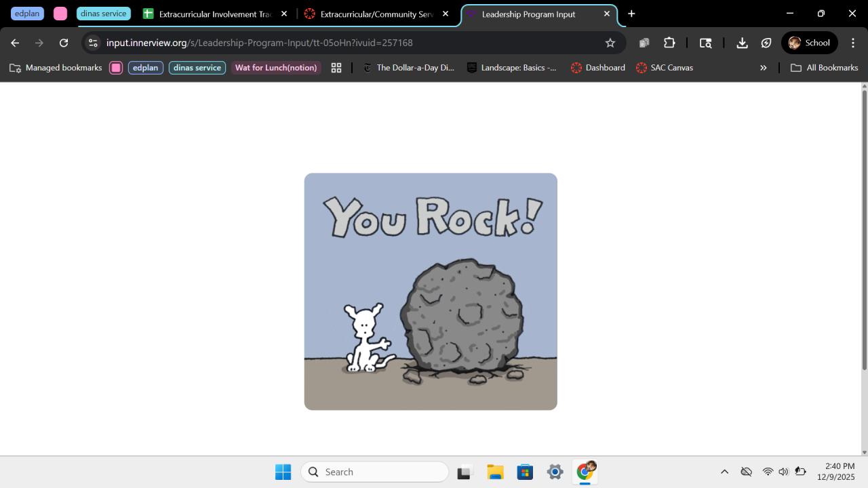Open the Extensions puzzle icon
The width and height of the screenshot is (868, 488).
(x=669, y=43)
